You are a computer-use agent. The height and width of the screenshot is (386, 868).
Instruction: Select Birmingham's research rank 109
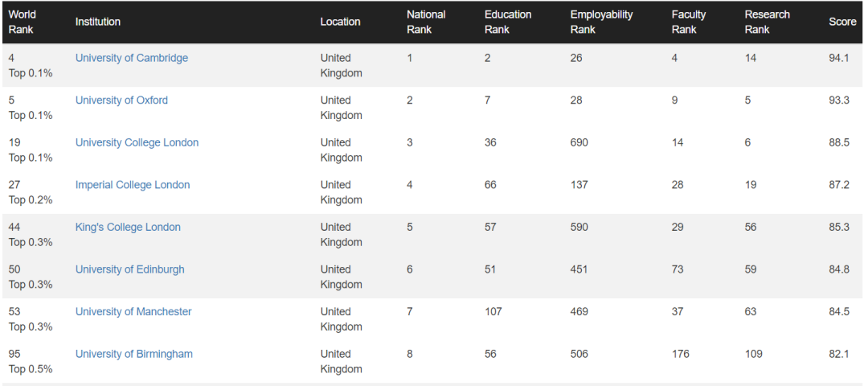(x=753, y=354)
